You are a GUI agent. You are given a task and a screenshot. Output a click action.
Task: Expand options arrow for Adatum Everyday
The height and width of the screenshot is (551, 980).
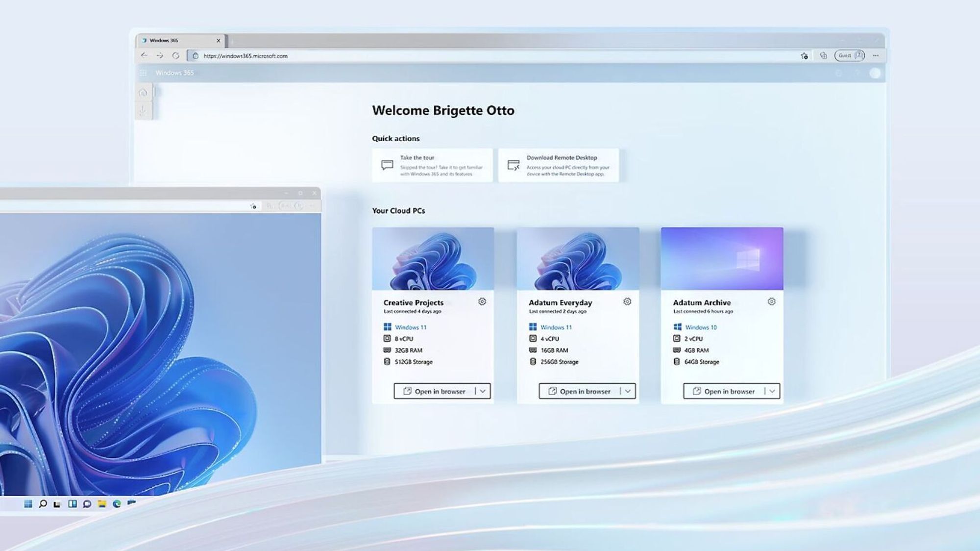[628, 391]
